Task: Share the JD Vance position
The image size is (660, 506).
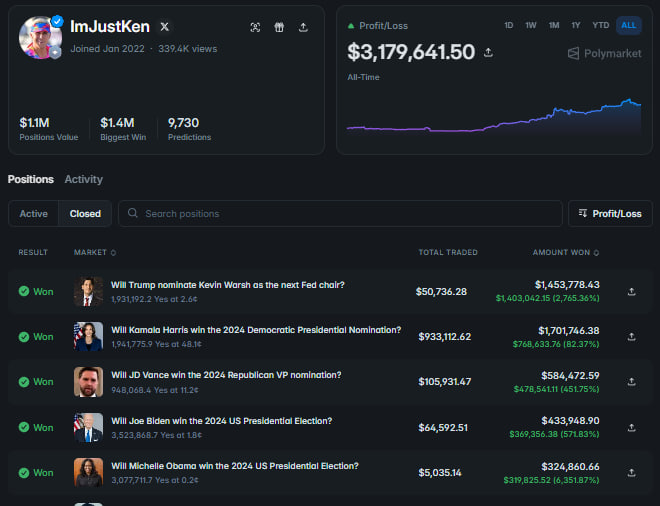Action: pos(631,381)
